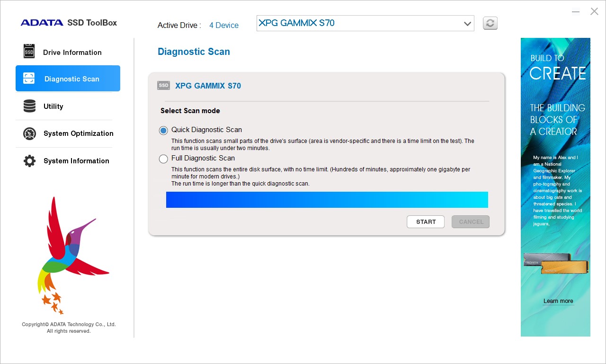Screen dimensions: 606x364
Task: Click the SSD icon beside XPG GAMMIX S70
Action: [x=163, y=86]
